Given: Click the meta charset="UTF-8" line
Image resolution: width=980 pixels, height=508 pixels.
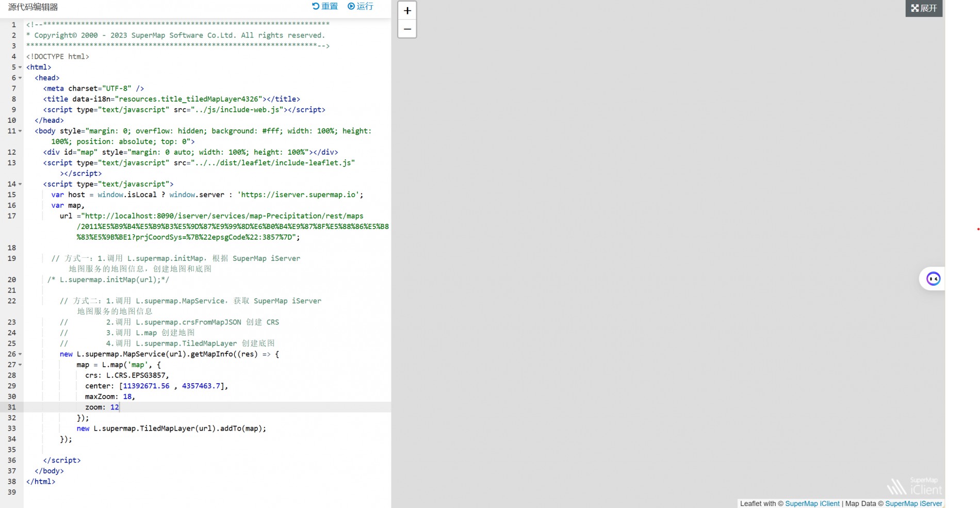Looking at the screenshot, I should click(x=93, y=89).
